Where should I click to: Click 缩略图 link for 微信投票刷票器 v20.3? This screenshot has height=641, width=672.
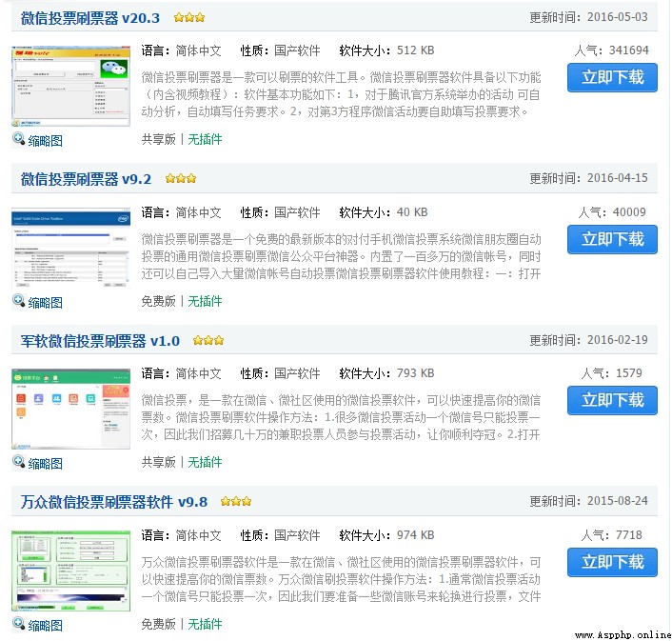(46, 141)
